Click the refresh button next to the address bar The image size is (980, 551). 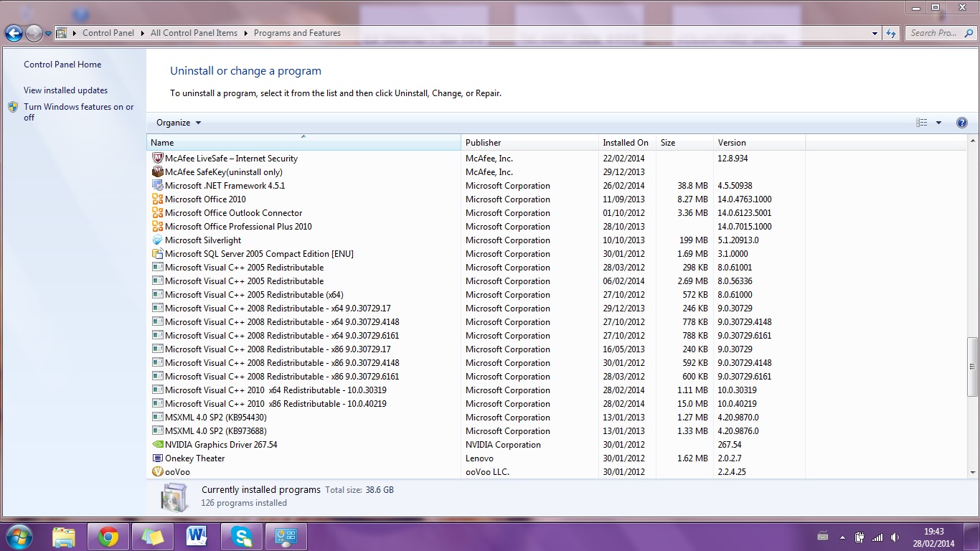click(891, 33)
